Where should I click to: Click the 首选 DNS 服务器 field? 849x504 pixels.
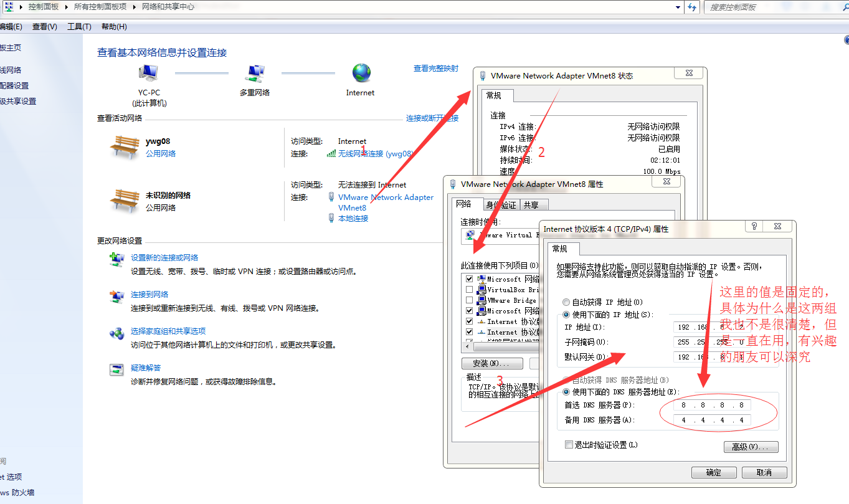[x=712, y=405]
